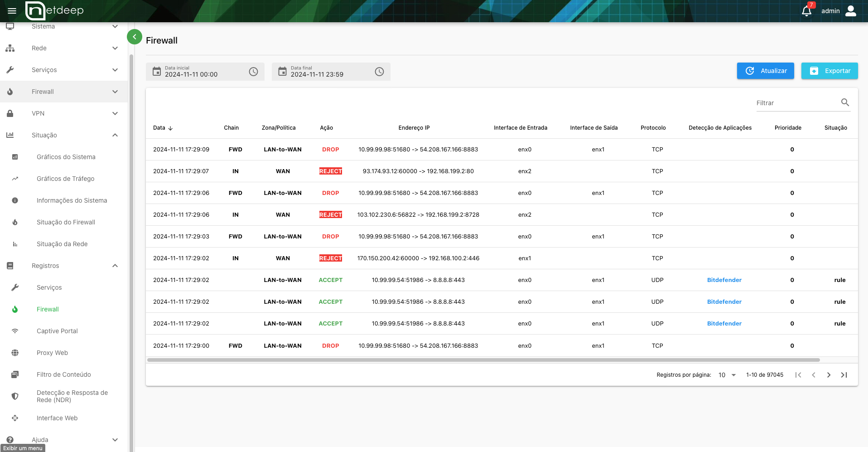Go to the next page of records
The width and height of the screenshot is (868, 452).
tap(829, 375)
